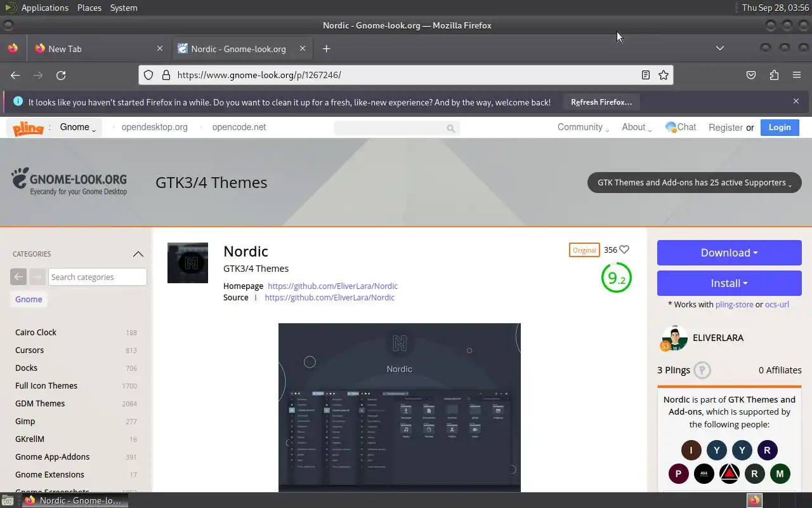812x508 pixels.
Task: Close the New Tab tab
Action: tap(160, 48)
